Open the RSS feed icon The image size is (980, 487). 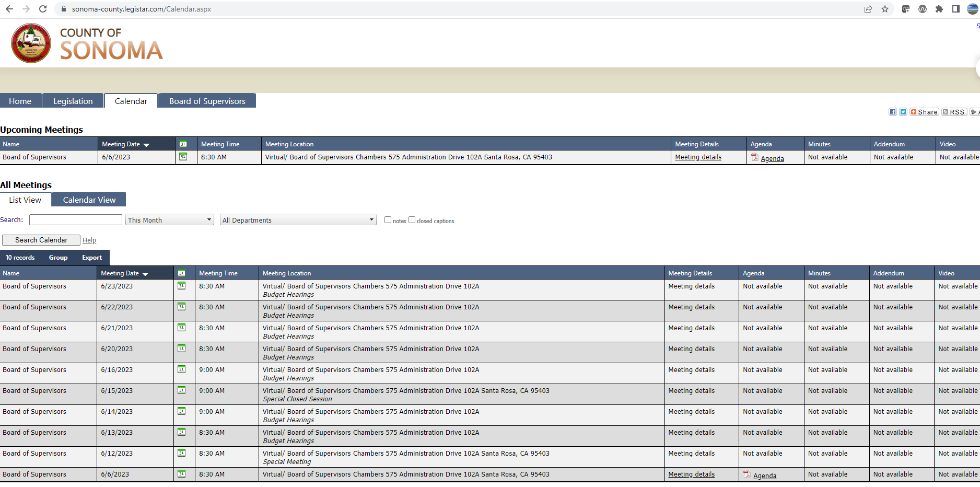[x=954, y=112]
